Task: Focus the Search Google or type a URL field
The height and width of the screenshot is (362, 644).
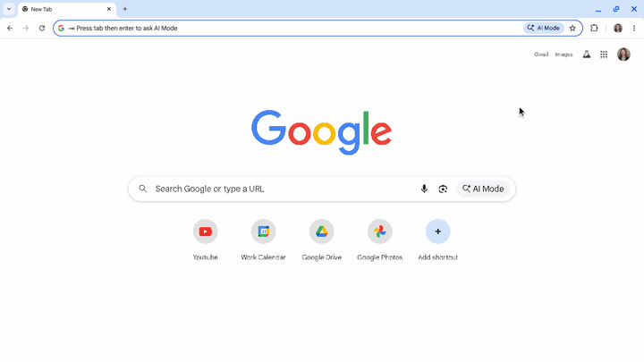Action: point(284,189)
